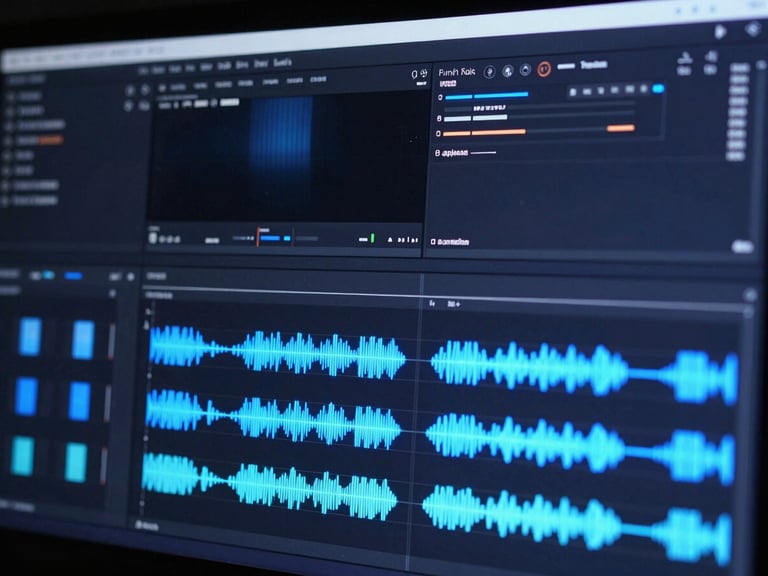Click the orange pill at the end of the orange row

[621, 128]
